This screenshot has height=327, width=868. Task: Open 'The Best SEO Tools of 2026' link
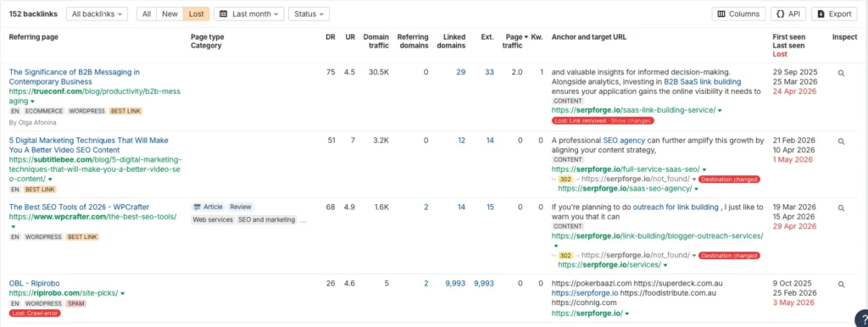79,207
